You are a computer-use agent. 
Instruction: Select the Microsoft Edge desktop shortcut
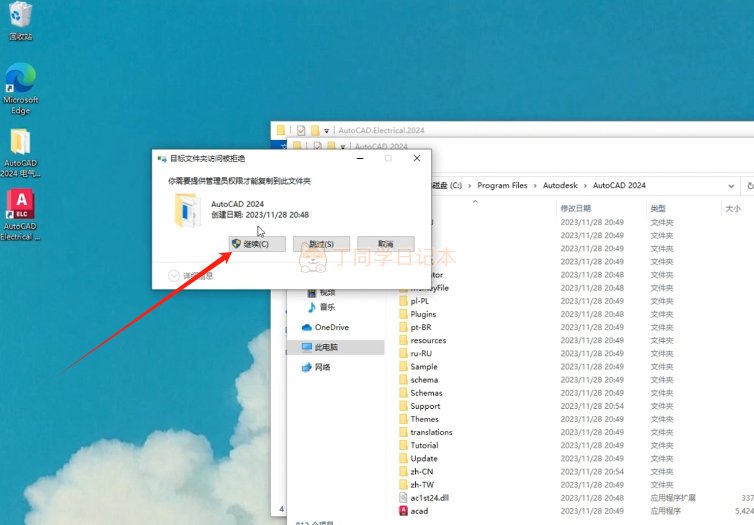[x=20, y=89]
